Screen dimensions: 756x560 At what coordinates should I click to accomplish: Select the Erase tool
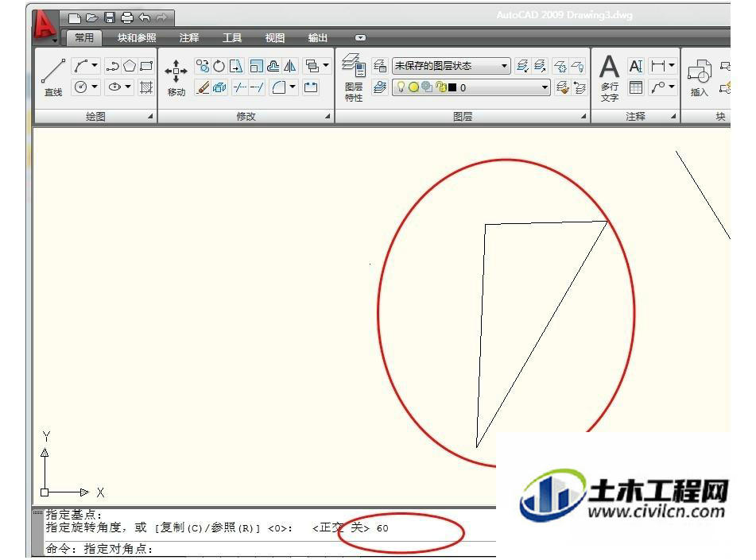pos(203,87)
